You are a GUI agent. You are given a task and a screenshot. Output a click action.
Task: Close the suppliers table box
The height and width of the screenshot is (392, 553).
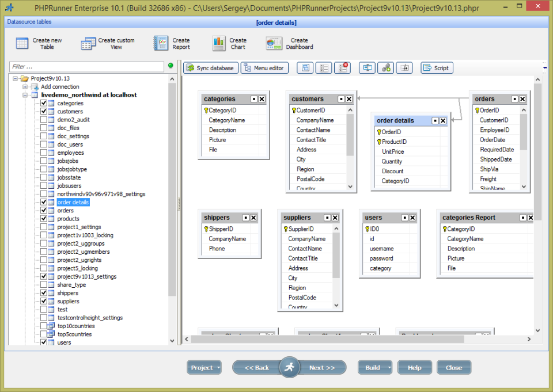click(335, 218)
